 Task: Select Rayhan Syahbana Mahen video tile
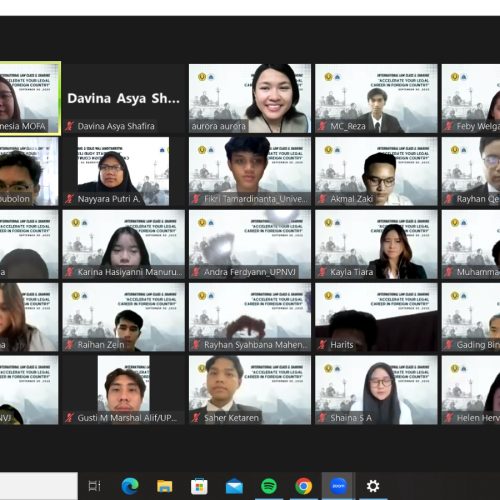(250, 317)
